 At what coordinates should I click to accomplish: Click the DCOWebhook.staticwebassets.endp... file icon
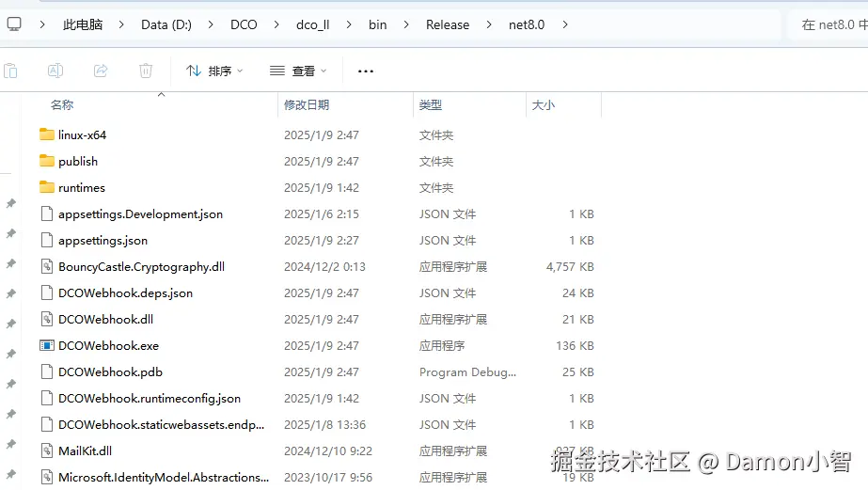47,425
